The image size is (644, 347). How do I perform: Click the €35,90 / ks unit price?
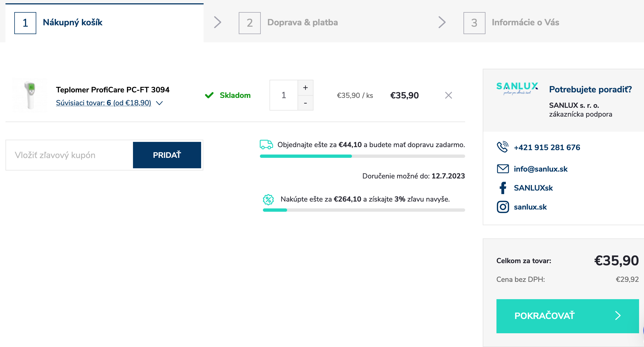[355, 95]
